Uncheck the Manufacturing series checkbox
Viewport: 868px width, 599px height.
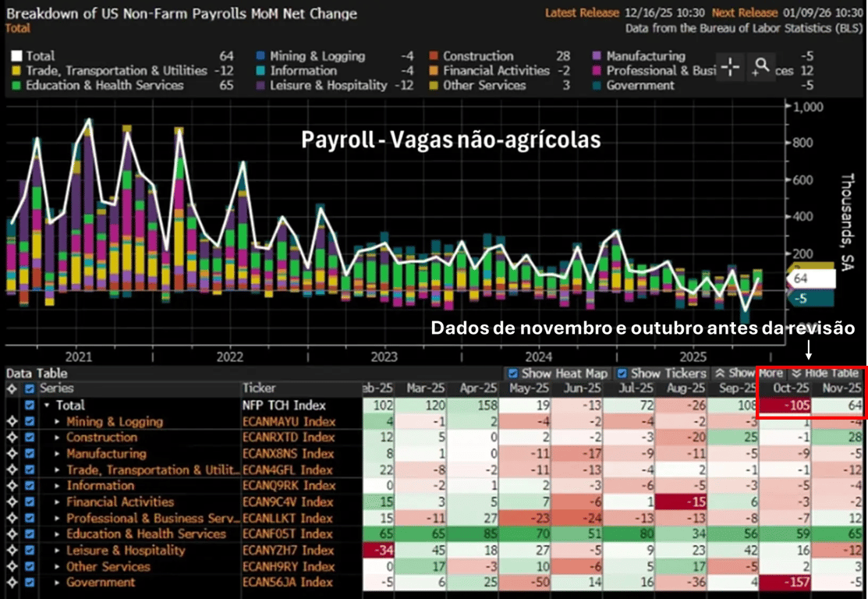[x=30, y=454]
